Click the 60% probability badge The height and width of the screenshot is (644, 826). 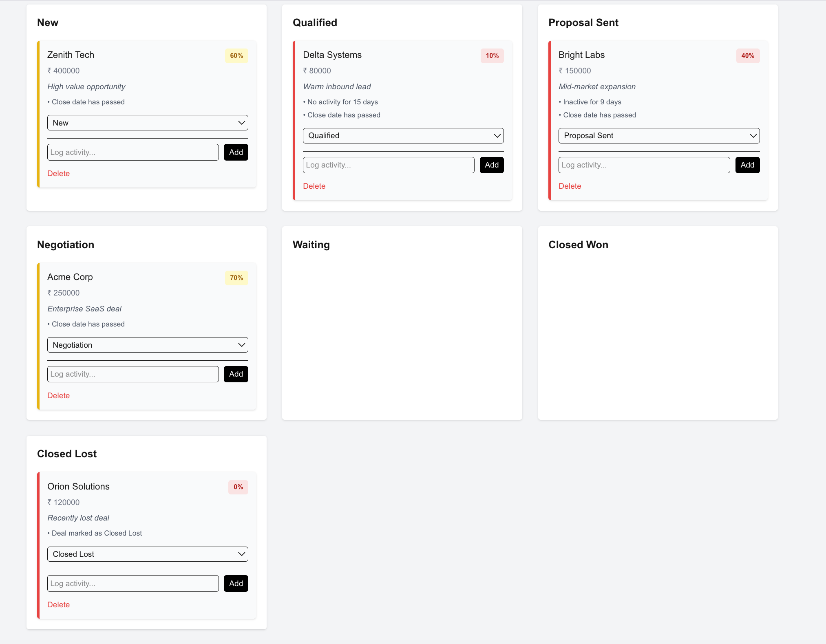[x=236, y=56]
